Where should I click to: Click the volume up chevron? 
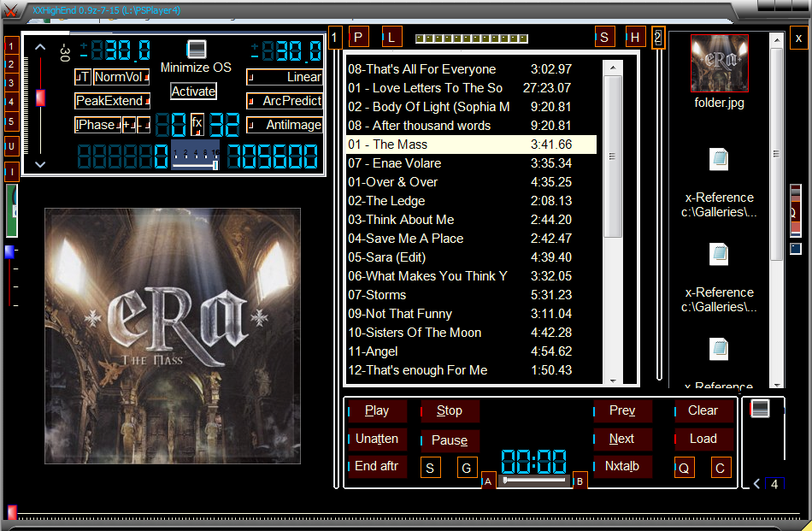pos(40,47)
